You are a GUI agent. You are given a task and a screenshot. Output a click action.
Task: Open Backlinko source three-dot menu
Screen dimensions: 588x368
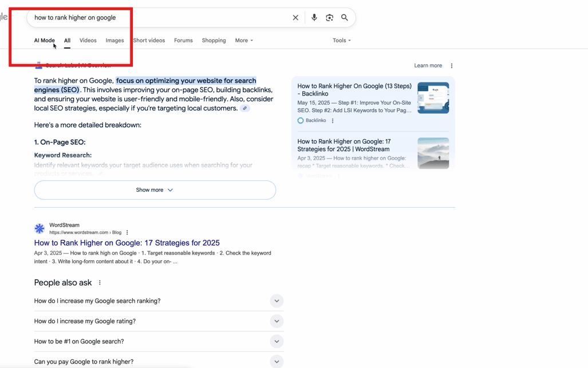pos(333,121)
